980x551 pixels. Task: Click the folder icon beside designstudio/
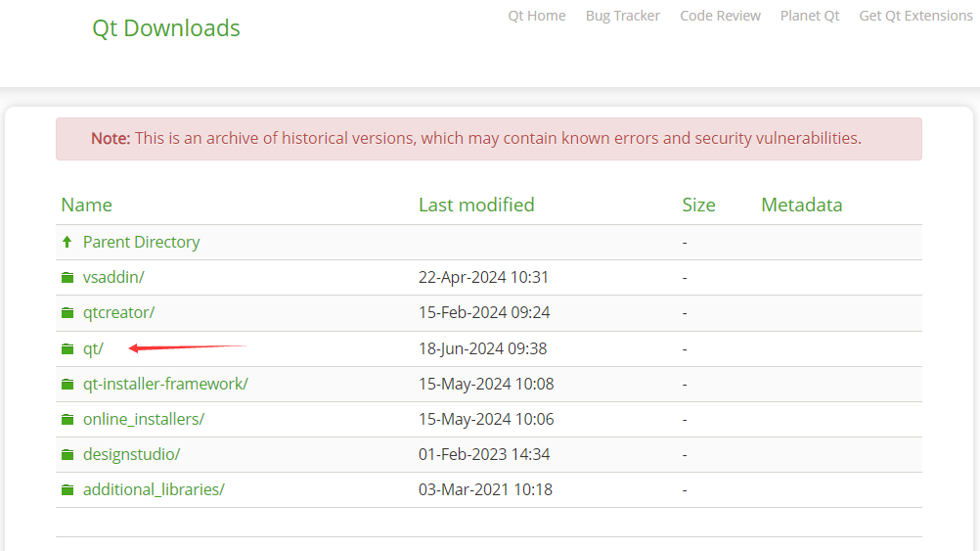(67, 455)
